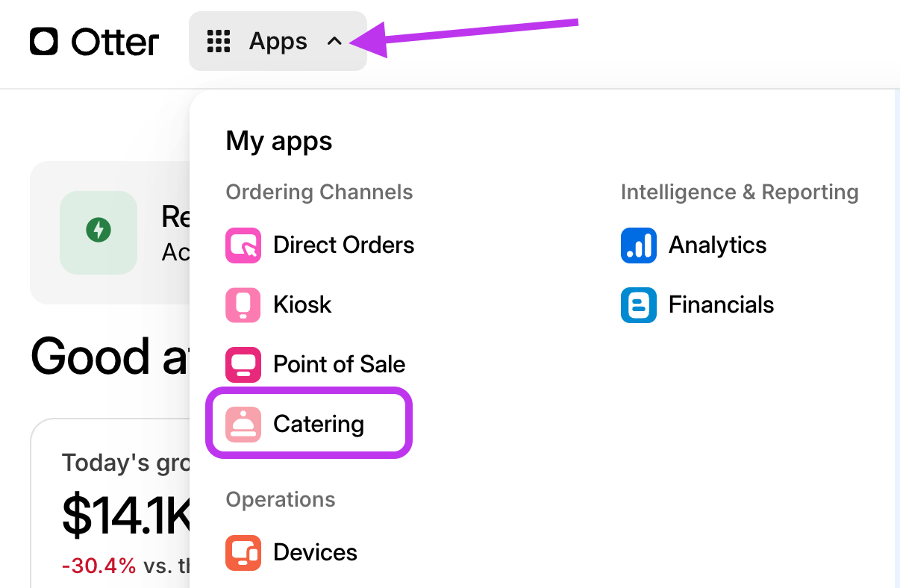Click the -30.4% percentage indicator
Image resolution: width=900 pixels, height=588 pixels.
[99, 566]
